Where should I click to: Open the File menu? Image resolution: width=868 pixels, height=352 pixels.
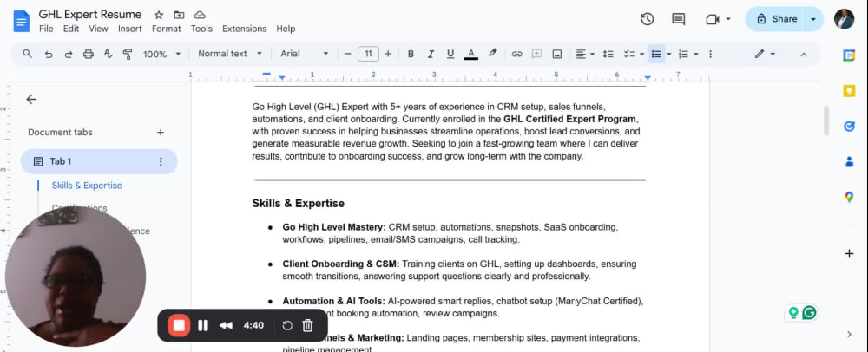[x=46, y=29]
